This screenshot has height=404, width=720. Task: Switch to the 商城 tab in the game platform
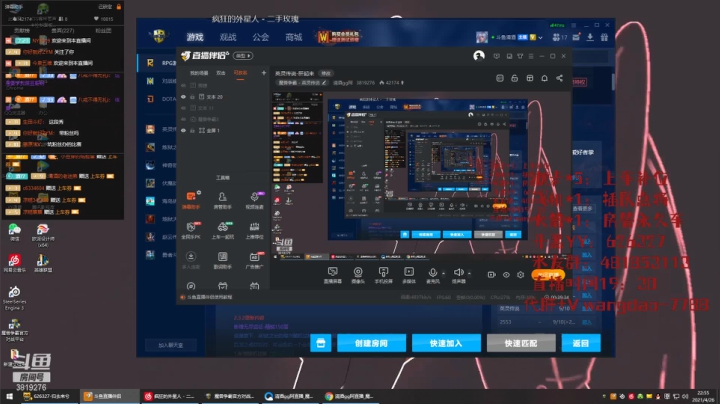[293, 37]
